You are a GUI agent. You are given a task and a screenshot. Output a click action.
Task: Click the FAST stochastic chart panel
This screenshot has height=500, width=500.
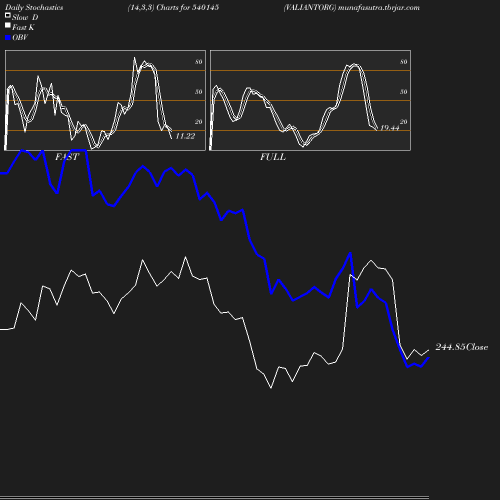click(x=105, y=100)
